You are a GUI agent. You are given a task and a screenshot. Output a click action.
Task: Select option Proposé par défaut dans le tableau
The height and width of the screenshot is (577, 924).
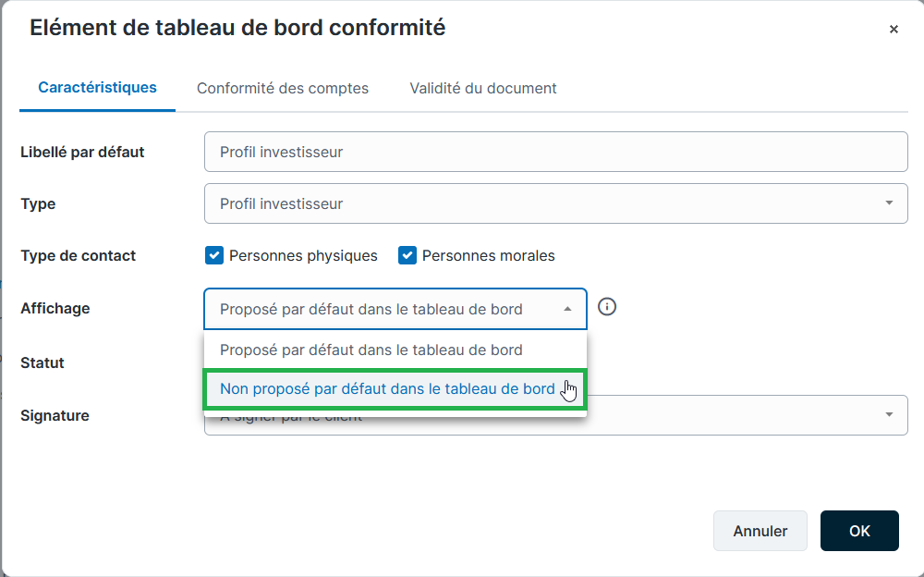click(x=371, y=350)
